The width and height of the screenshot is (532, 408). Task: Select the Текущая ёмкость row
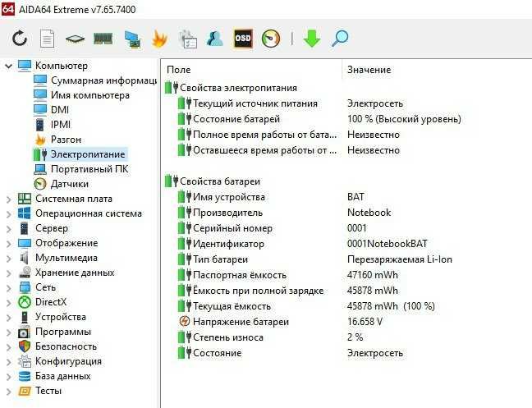coord(306,306)
